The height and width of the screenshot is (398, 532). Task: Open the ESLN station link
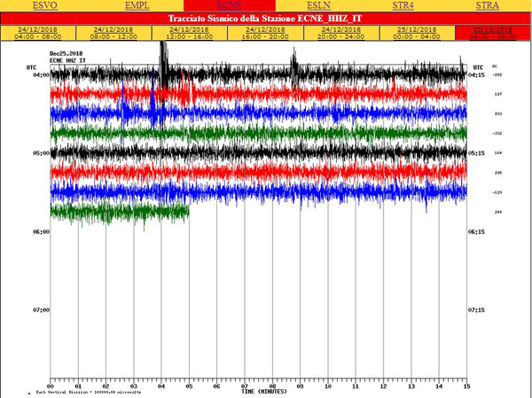(x=319, y=5)
